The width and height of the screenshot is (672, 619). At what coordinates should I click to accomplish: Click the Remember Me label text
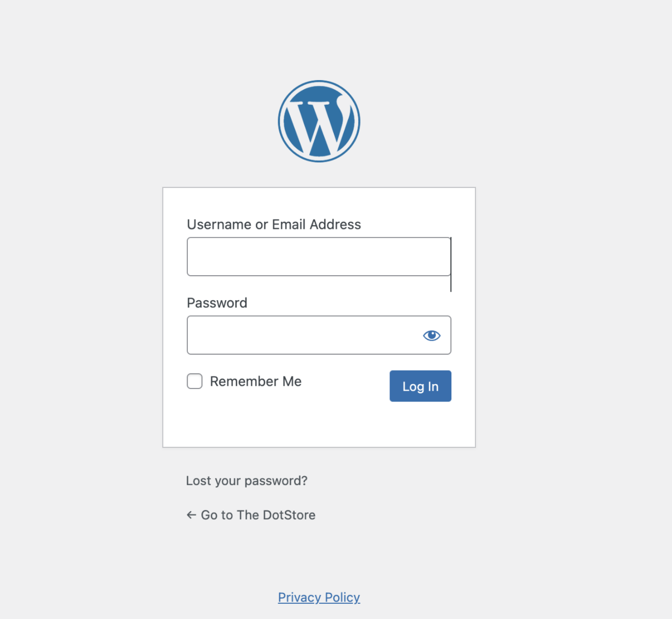[x=255, y=381]
